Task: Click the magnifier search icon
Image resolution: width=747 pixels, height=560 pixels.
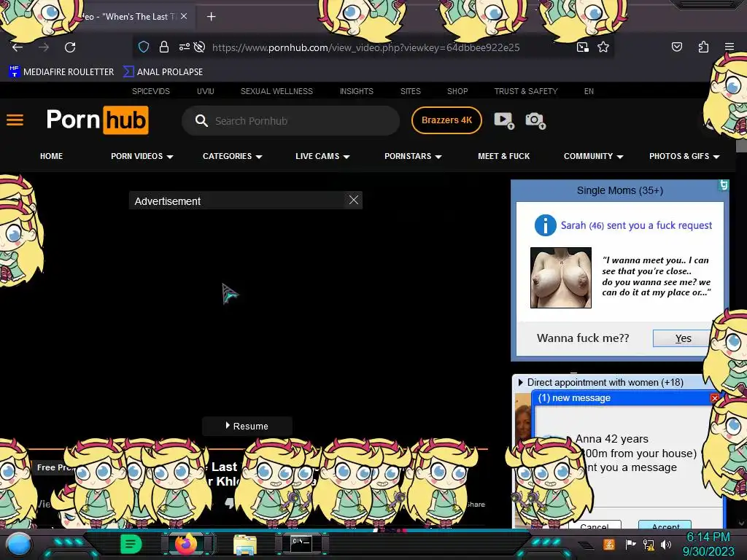Action: (x=201, y=120)
